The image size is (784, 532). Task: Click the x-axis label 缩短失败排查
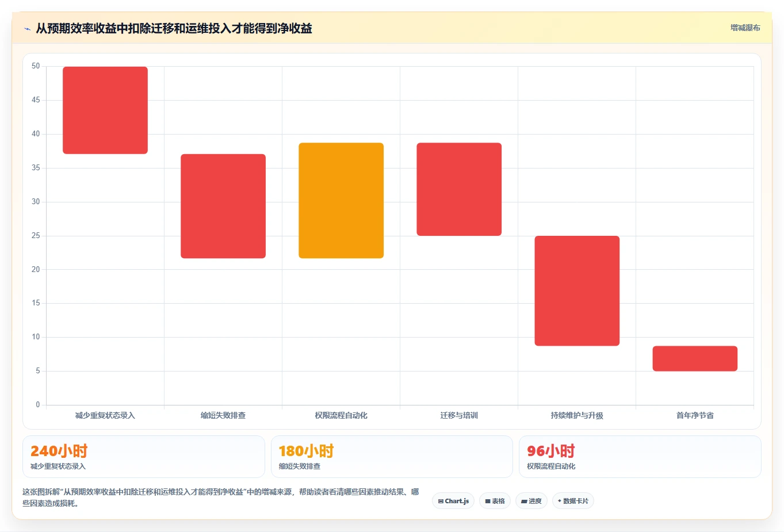tap(223, 415)
